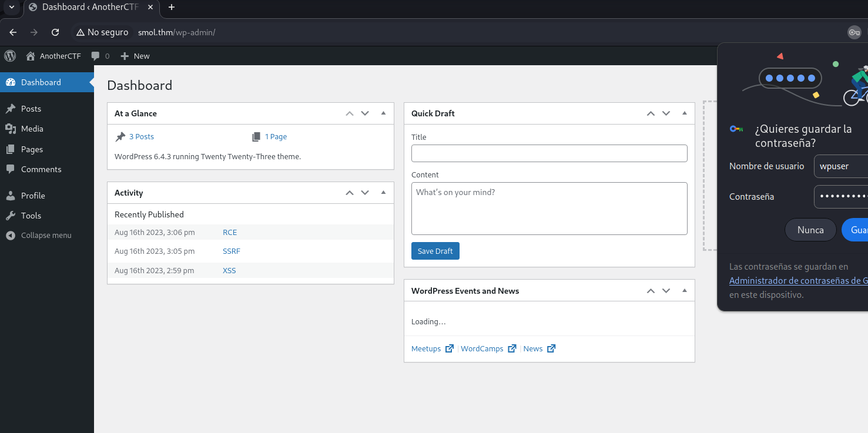Click the comments bubble icon in admin bar

tap(95, 56)
